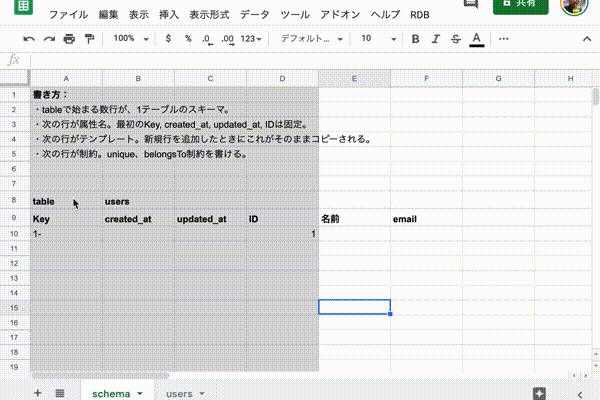This screenshot has height=400, width=600.
Task: Open the font family dropdown
Action: tap(312, 39)
